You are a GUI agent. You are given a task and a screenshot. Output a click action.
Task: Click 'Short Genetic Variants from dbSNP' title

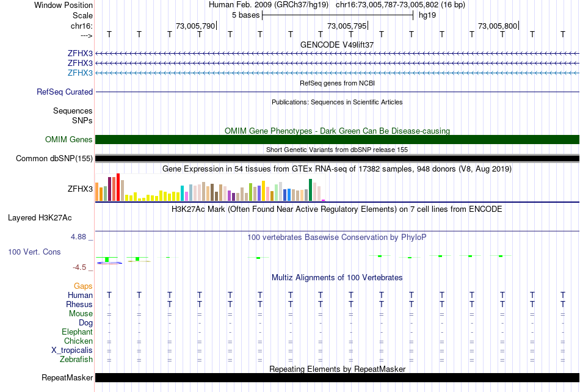[337, 150]
